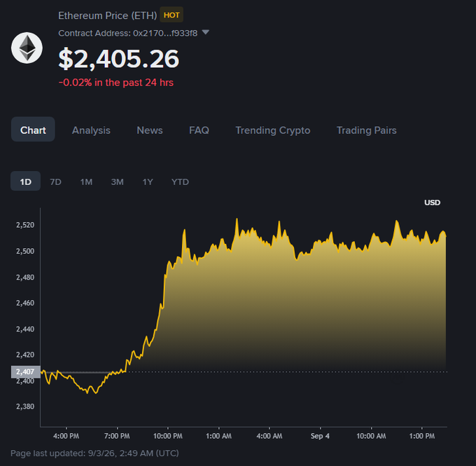476x466 pixels.
Task: Select the 3M chart range
Action: coord(117,181)
